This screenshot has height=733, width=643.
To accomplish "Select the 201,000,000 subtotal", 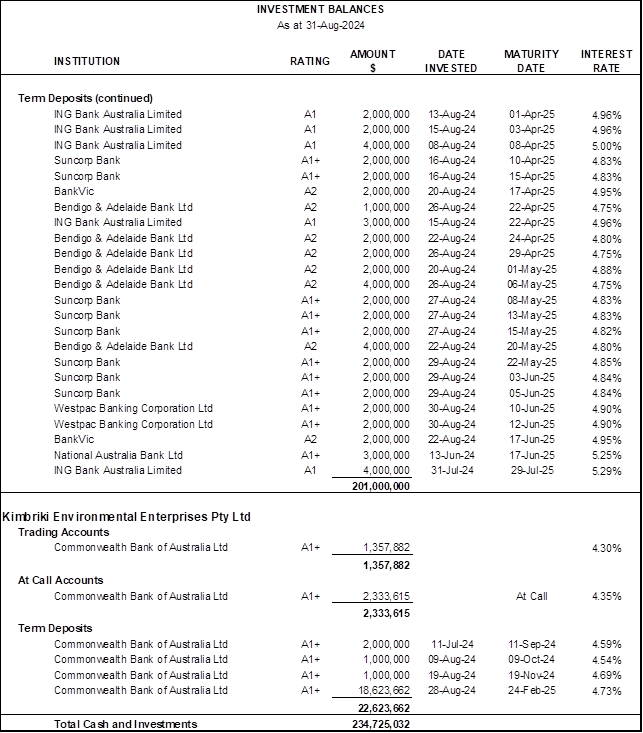I will (381, 486).
